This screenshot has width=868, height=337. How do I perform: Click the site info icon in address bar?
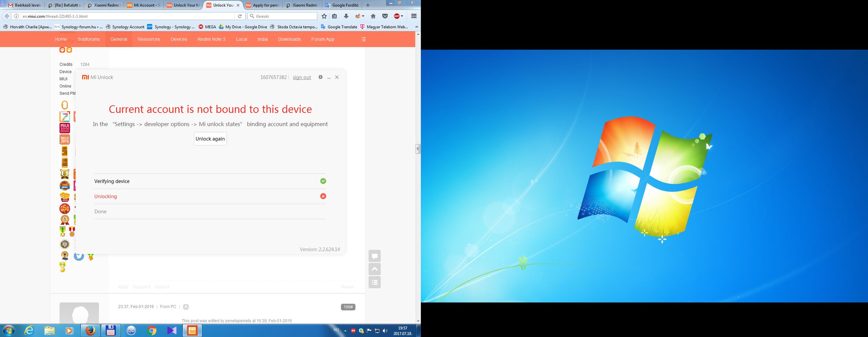[16, 16]
